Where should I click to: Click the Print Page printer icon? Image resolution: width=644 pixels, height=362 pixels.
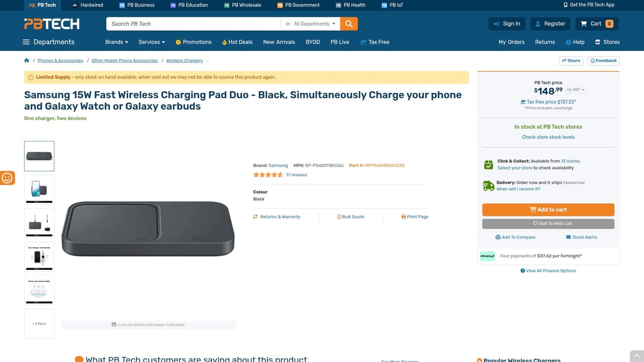[x=402, y=216]
